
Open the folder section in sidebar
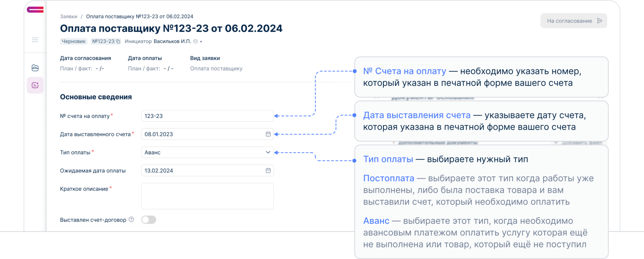pyautogui.click(x=35, y=68)
